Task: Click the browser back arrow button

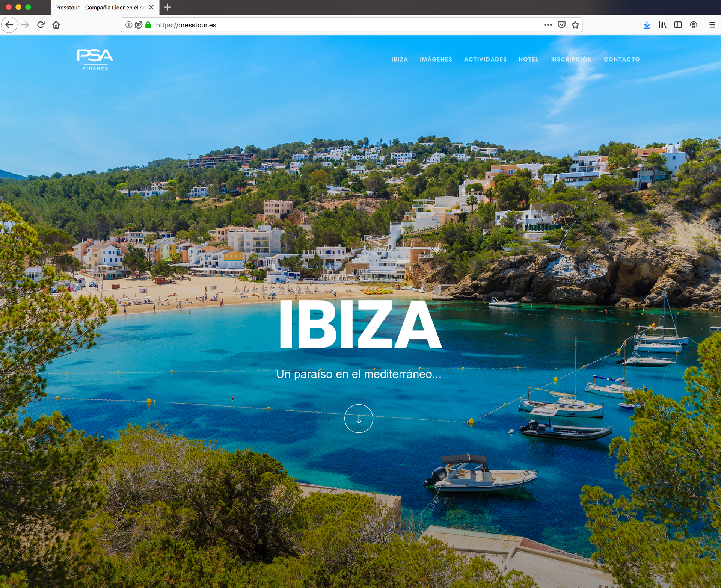Action: point(9,25)
